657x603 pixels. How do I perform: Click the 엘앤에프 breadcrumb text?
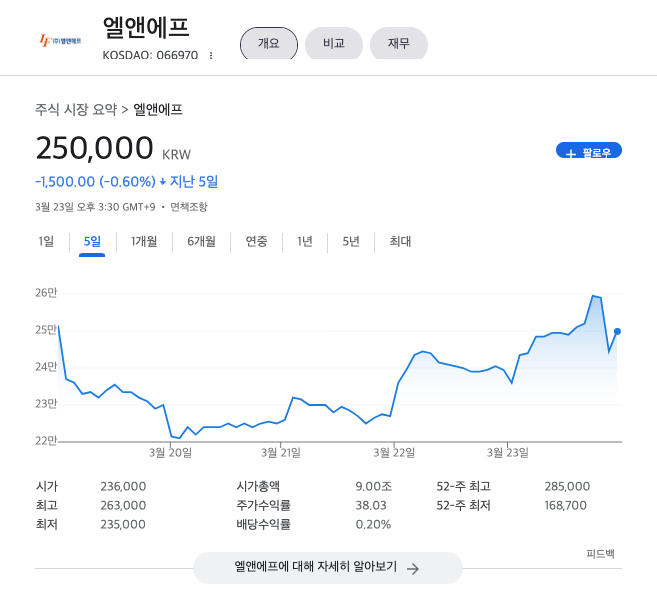click(158, 110)
